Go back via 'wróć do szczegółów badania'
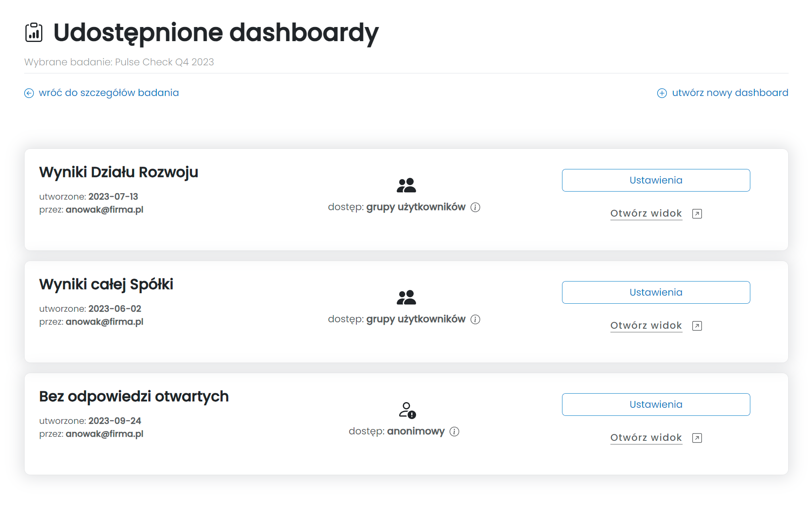Viewport: 812px width, 511px height. pos(109,93)
